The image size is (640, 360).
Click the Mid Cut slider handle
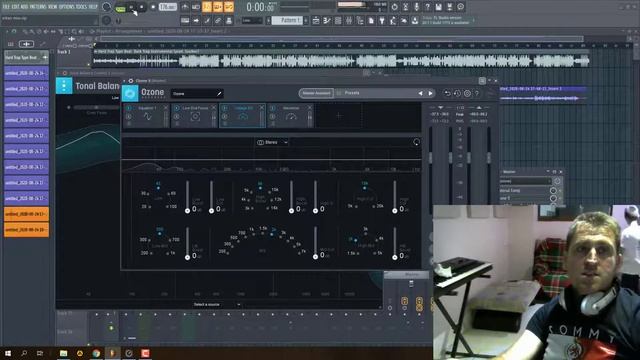pos(315,257)
